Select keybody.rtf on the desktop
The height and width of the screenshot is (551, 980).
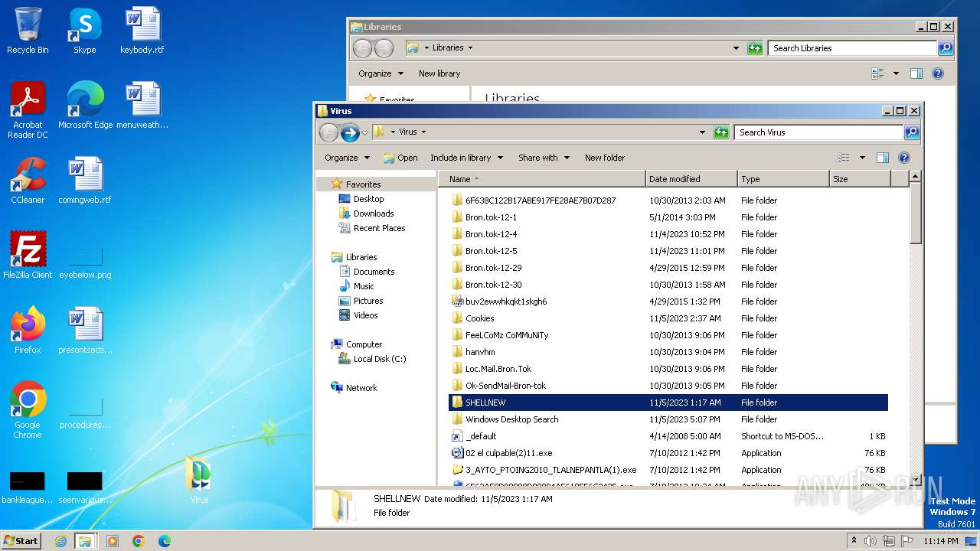[x=142, y=31]
